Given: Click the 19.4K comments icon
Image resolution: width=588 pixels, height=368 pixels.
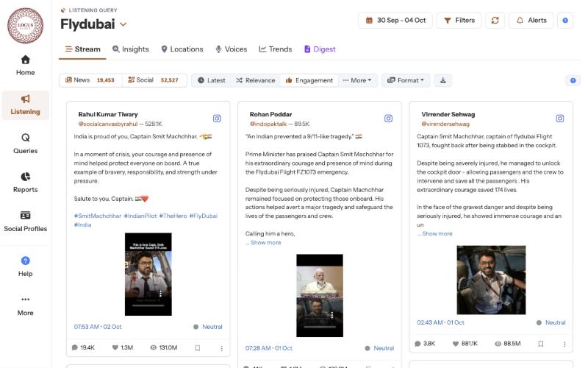Looking at the screenshot, I should 75,347.
